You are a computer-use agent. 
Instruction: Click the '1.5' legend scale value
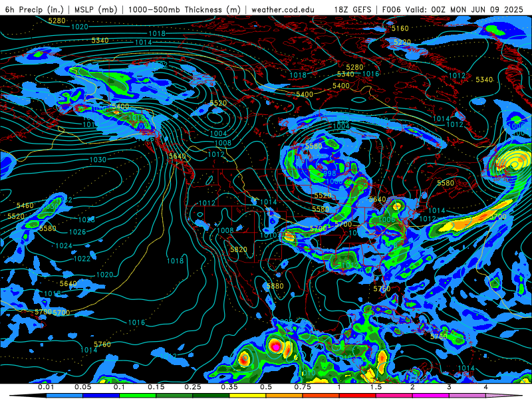[376, 387]
